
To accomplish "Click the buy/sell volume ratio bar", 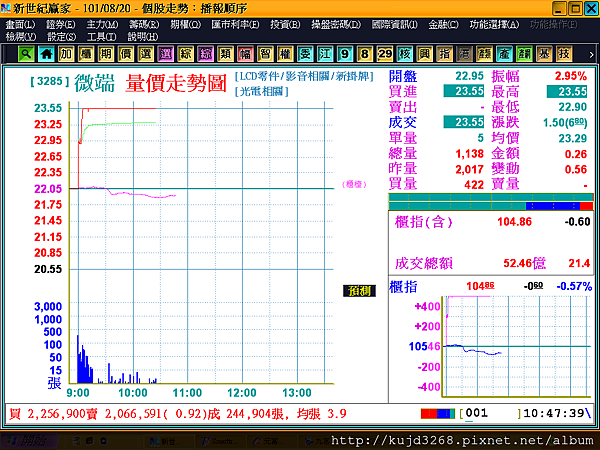I will point(491,202).
